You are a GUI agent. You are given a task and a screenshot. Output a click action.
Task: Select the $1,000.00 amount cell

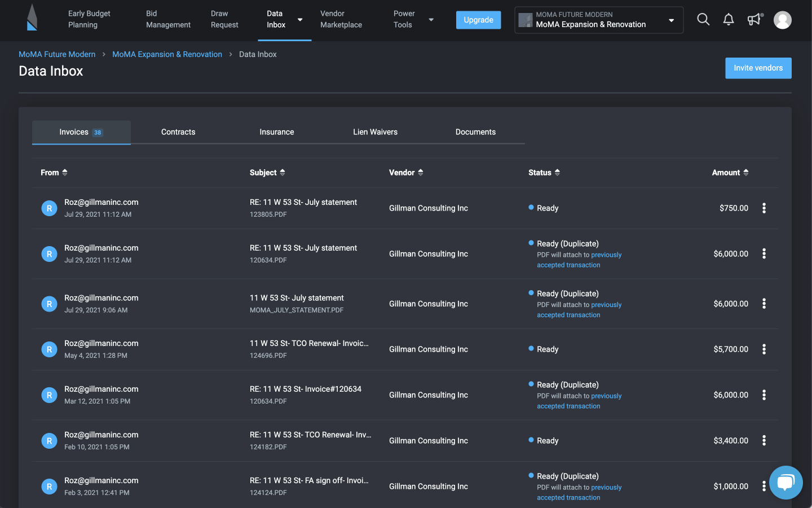click(x=731, y=487)
